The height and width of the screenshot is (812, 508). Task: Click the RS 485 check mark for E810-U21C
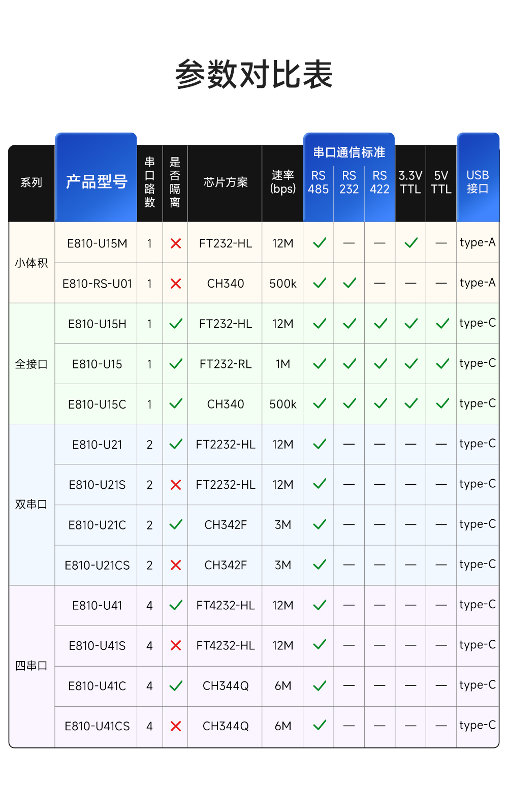320,524
